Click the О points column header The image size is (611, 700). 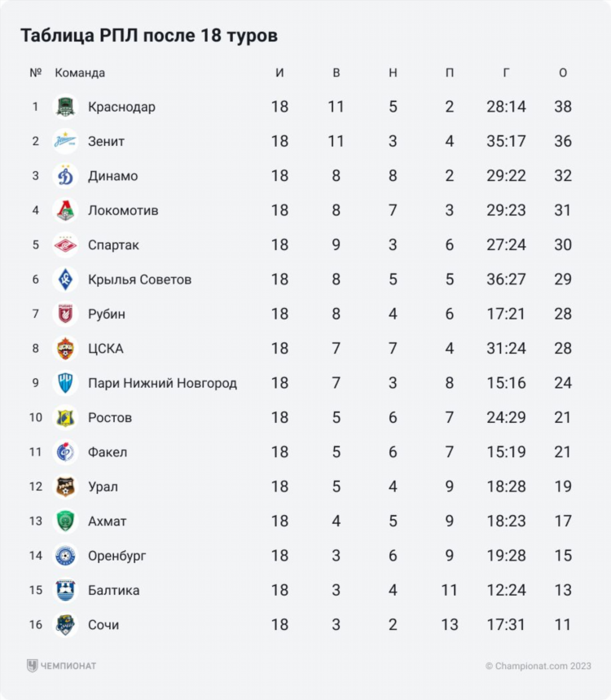[x=563, y=73]
